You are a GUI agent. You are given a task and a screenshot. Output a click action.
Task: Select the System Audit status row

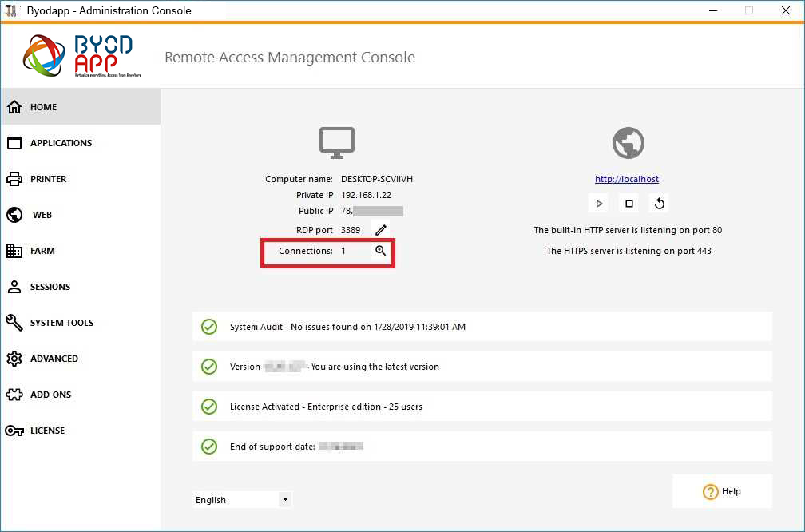point(482,327)
